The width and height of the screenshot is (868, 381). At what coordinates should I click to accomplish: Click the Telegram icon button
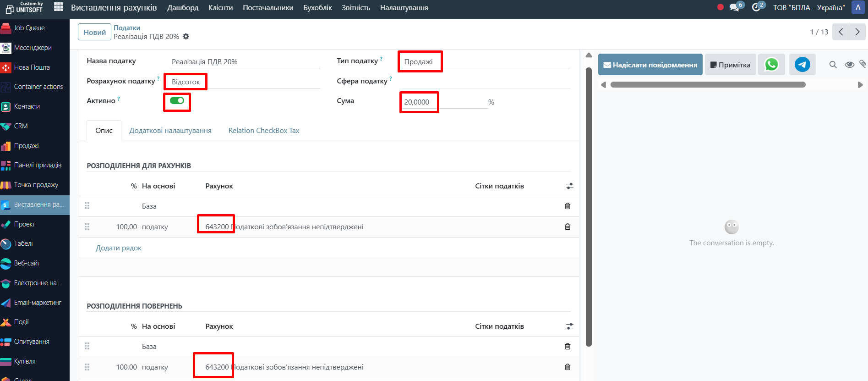click(802, 65)
